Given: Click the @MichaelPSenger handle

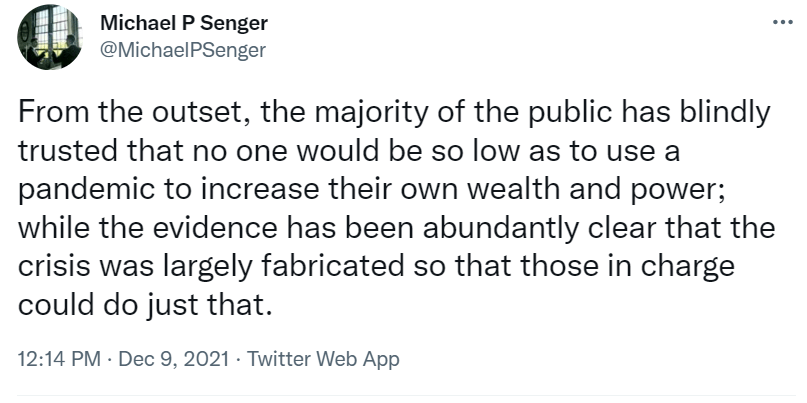Looking at the screenshot, I should [183, 50].
